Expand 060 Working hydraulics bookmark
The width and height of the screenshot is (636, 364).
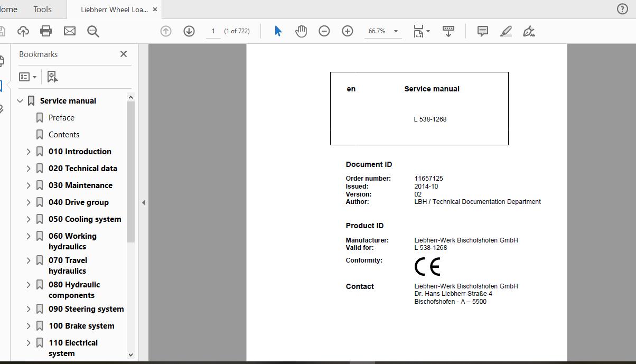[x=29, y=236]
